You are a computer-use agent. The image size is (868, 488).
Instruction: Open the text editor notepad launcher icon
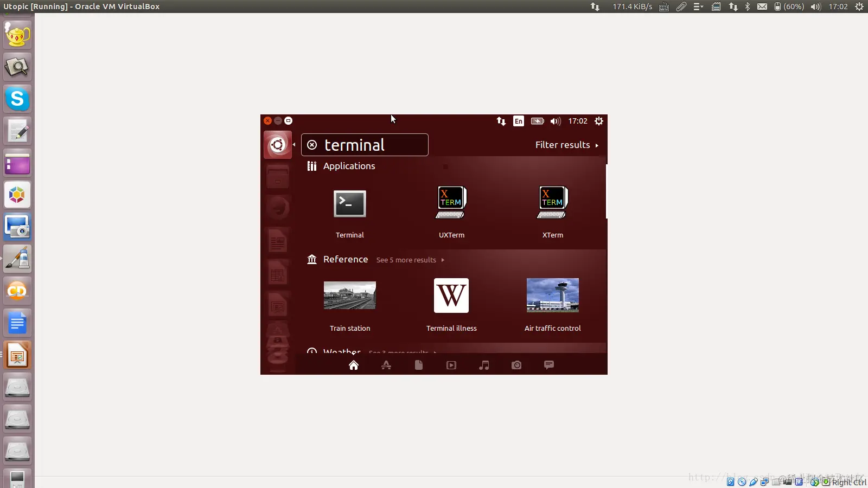[x=17, y=131]
